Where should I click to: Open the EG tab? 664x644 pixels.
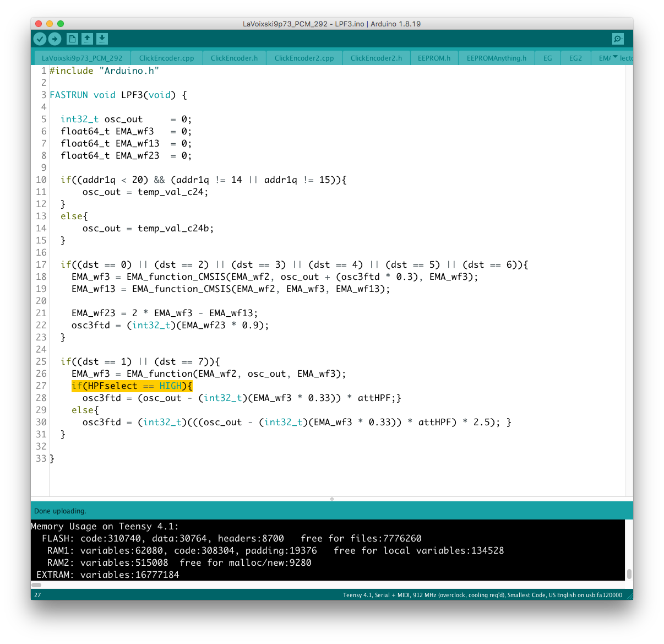(547, 58)
